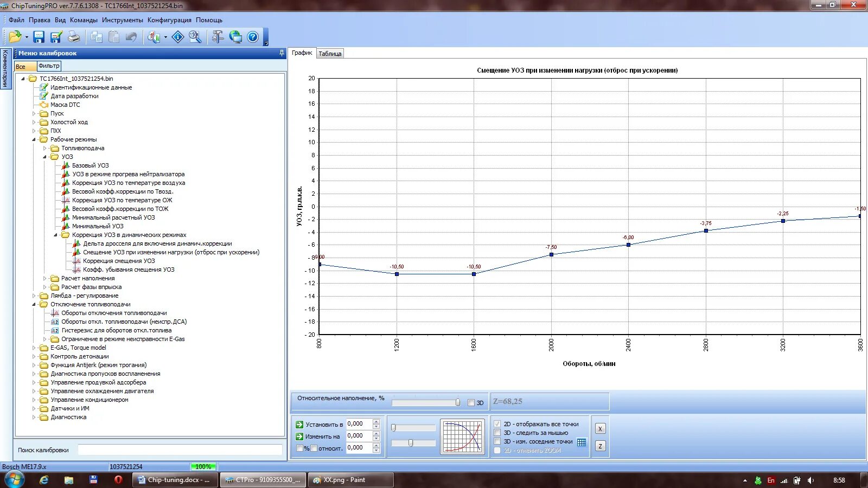Expand the Топливоподача folder
Viewport: 868px width, 488px height.
point(44,148)
